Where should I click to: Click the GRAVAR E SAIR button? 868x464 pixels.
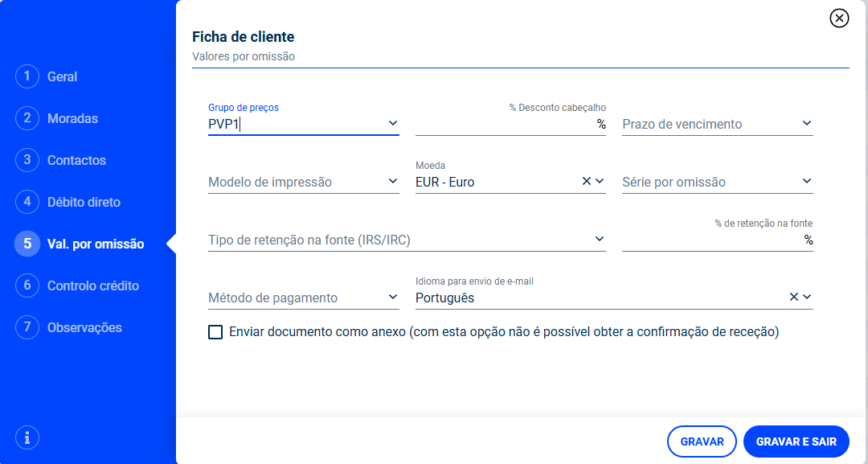tap(796, 441)
